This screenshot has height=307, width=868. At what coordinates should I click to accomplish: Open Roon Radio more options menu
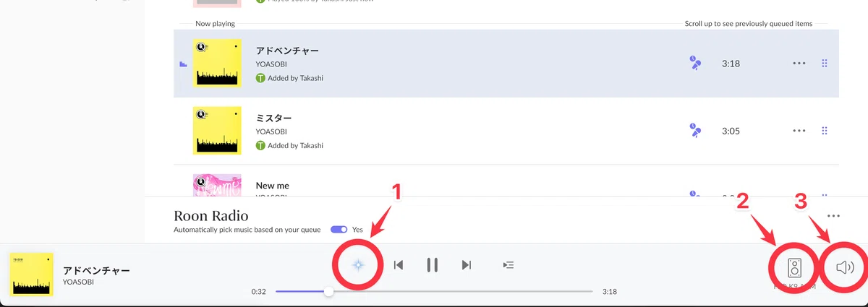pos(833,216)
